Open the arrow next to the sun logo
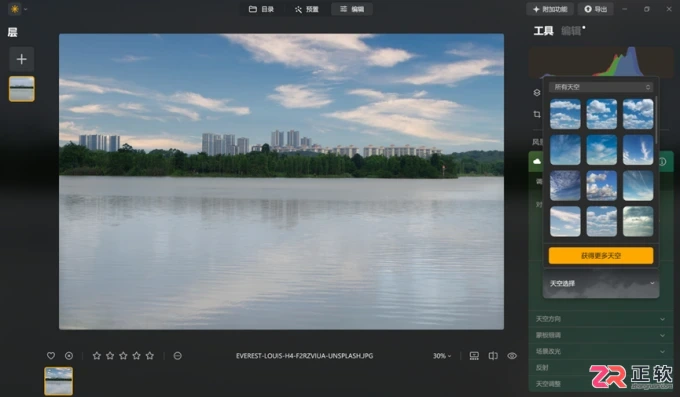Image resolution: width=680 pixels, height=397 pixels. pos(26,9)
